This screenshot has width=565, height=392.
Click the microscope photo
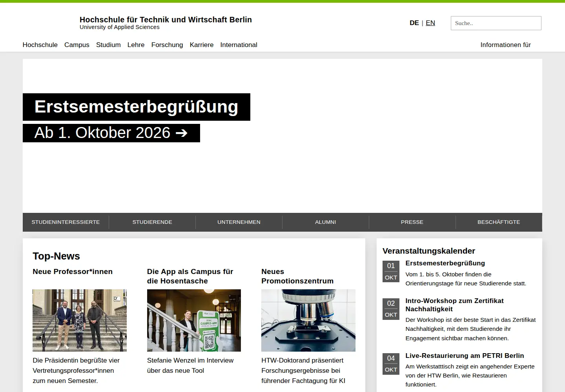(308, 320)
